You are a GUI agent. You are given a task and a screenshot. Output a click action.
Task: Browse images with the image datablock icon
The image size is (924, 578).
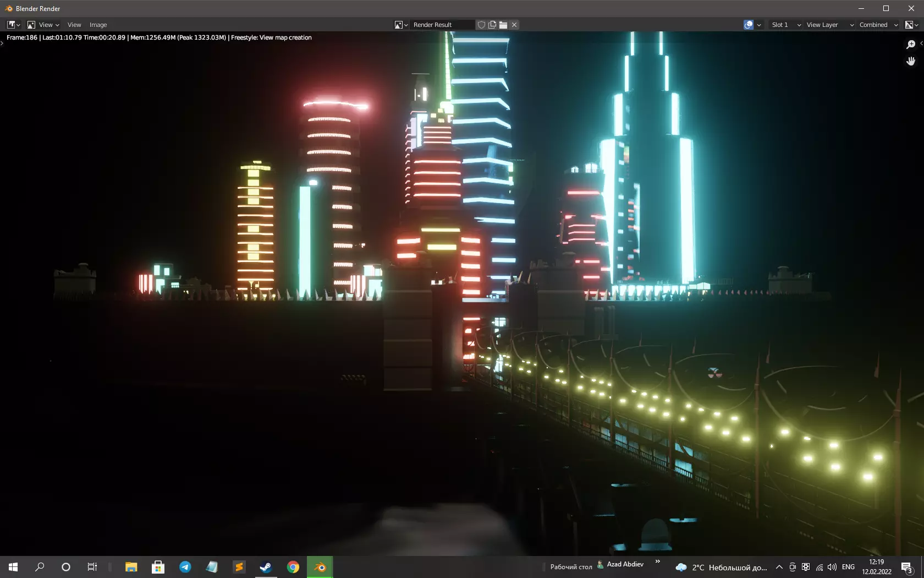[401, 25]
